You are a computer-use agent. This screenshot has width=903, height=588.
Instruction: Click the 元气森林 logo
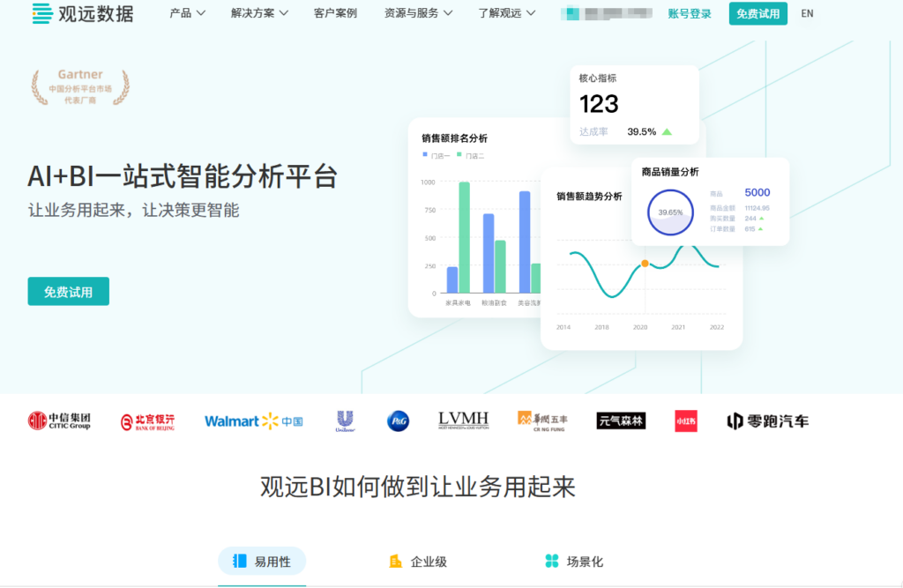(x=621, y=421)
